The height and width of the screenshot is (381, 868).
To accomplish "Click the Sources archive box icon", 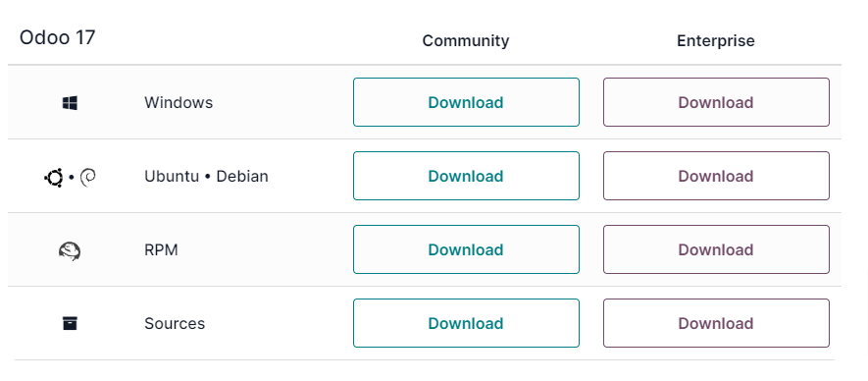I will click(70, 323).
